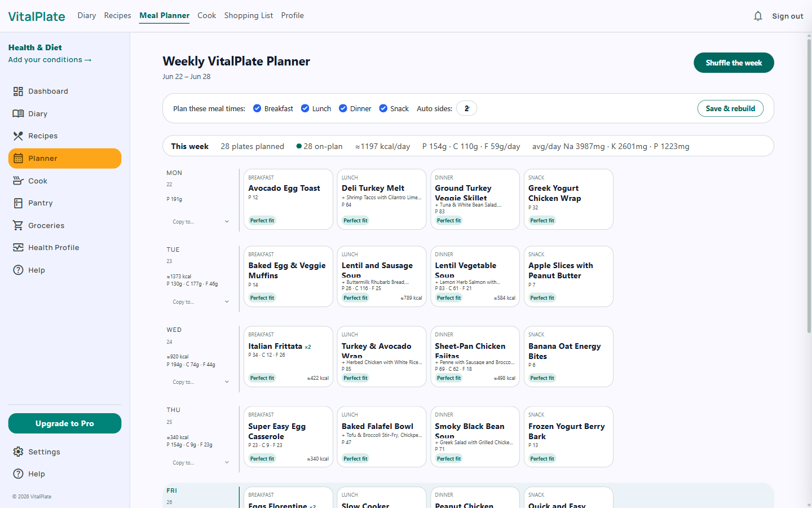
Task: Open the Frozen Yogurt Berry Bark card
Action: click(x=568, y=437)
